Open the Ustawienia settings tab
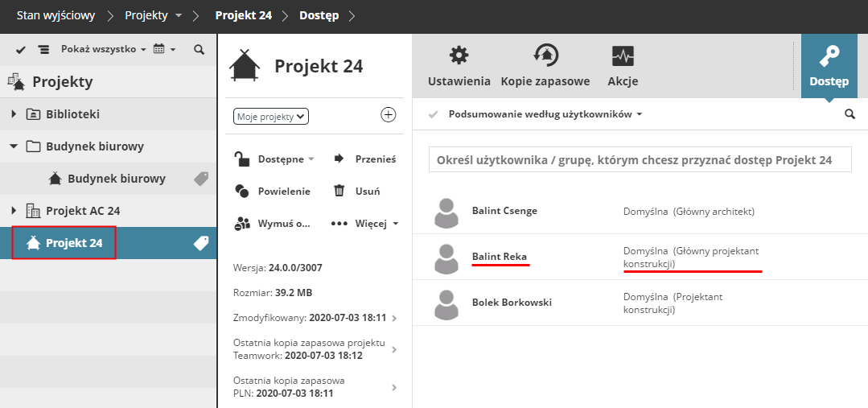The width and height of the screenshot is (868, 408). (459, 66)
